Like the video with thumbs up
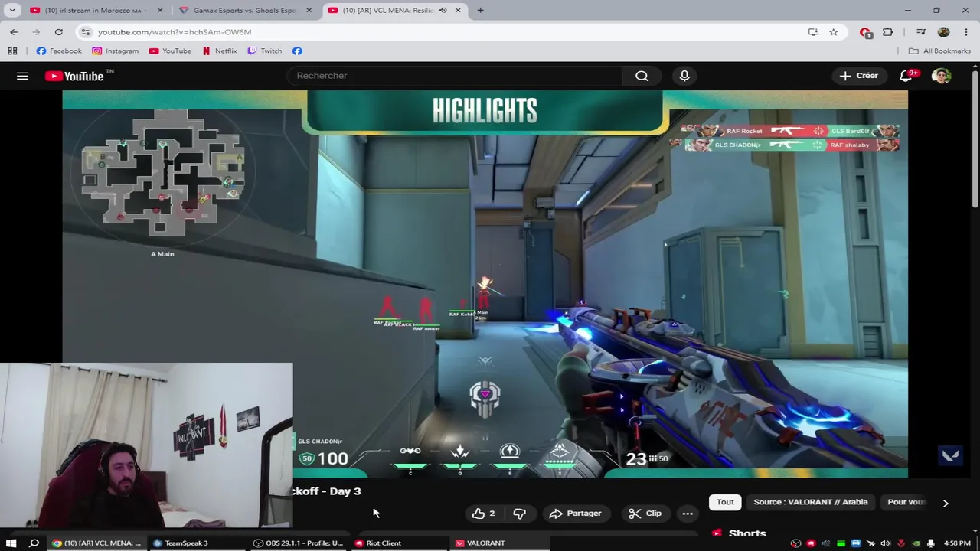980x551 pixels. (x=483, y=514)
